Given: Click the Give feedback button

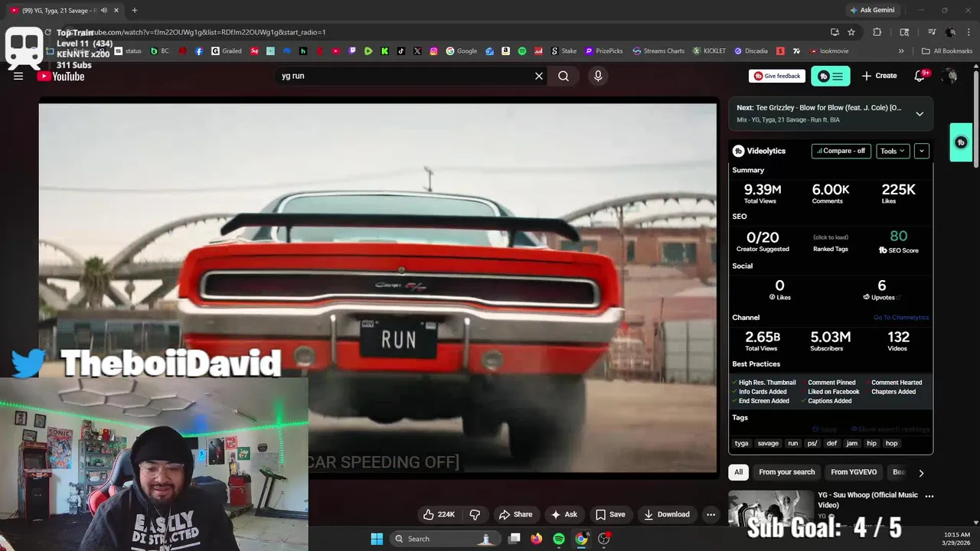Looking at the screenshot, I should [777, 76].
